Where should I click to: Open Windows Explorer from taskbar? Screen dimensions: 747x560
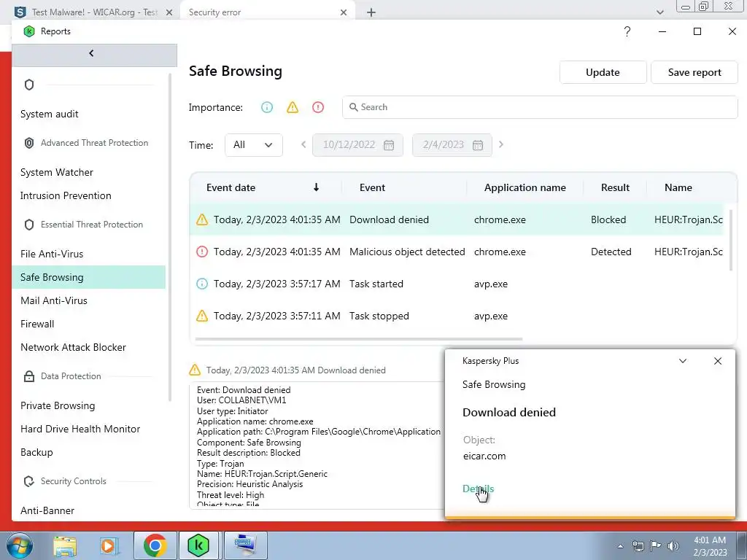[65, 545]
